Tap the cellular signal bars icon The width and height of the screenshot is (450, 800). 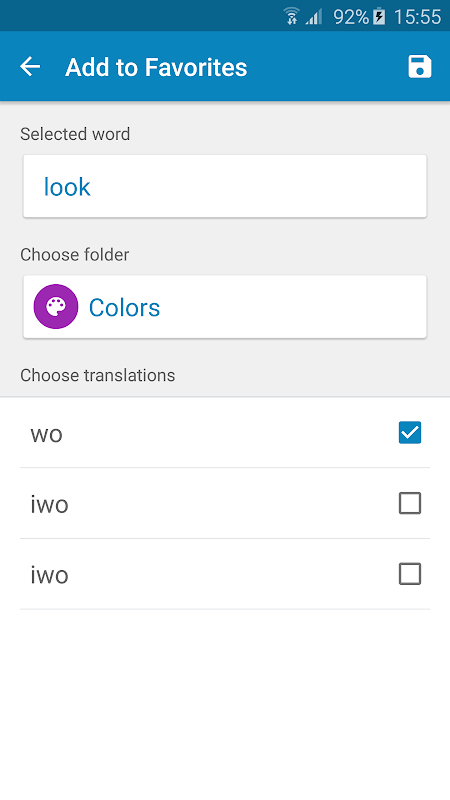point(314,17)
